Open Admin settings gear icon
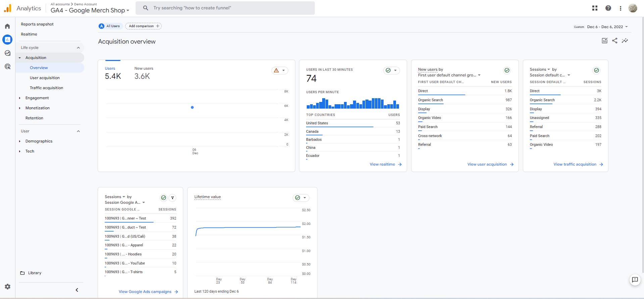 click(x=7, y=287)
